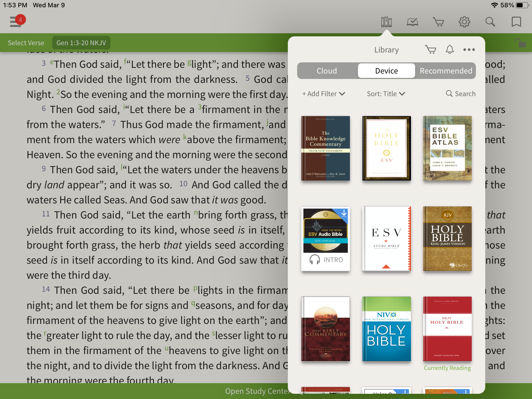Switch to the Recommended tab
The image size is (532, 399).
[446, 71]
